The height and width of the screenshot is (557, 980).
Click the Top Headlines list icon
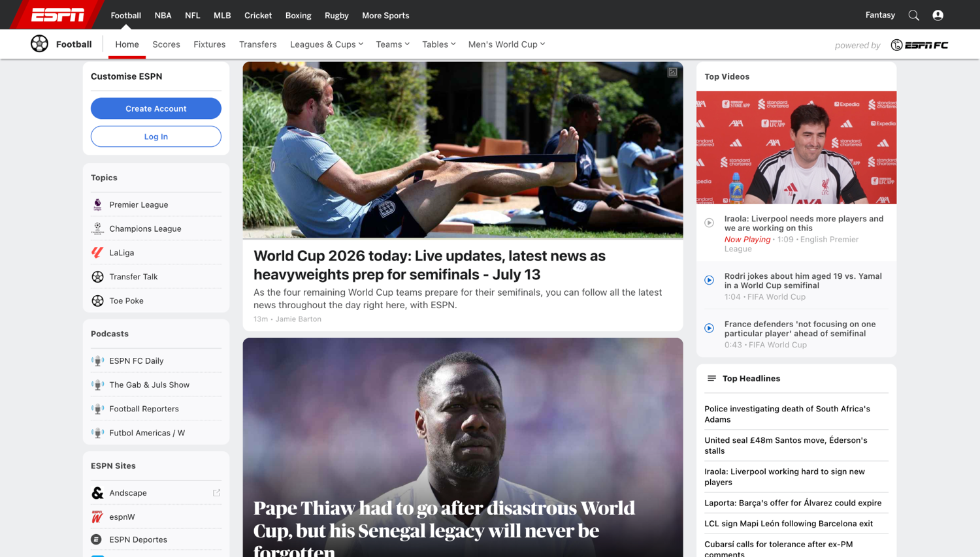(711, 378)
